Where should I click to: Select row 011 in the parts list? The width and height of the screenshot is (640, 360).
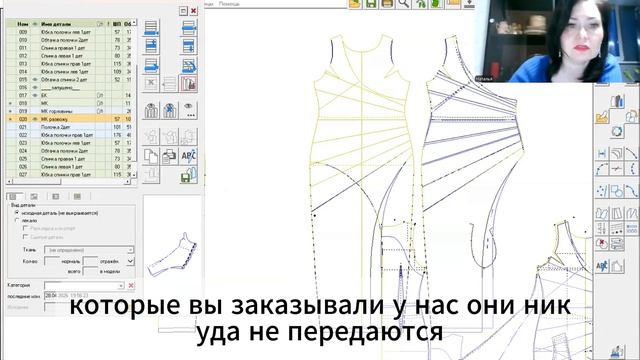pyautogui.click(x=69, y=48)
